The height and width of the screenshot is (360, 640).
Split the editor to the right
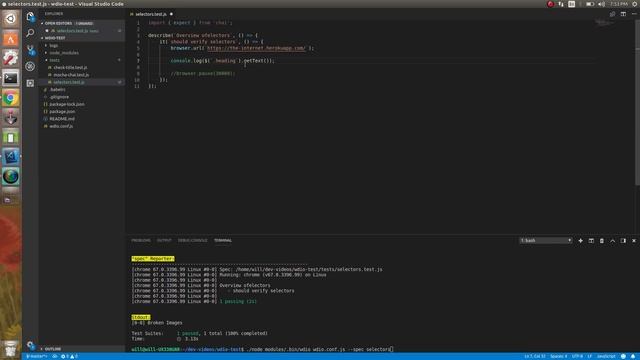[x=623, y=14]
